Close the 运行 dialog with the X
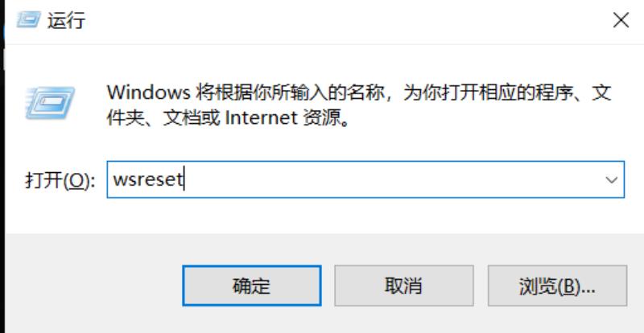The width and height of the screenshot is (644, 333). [621, 20]
